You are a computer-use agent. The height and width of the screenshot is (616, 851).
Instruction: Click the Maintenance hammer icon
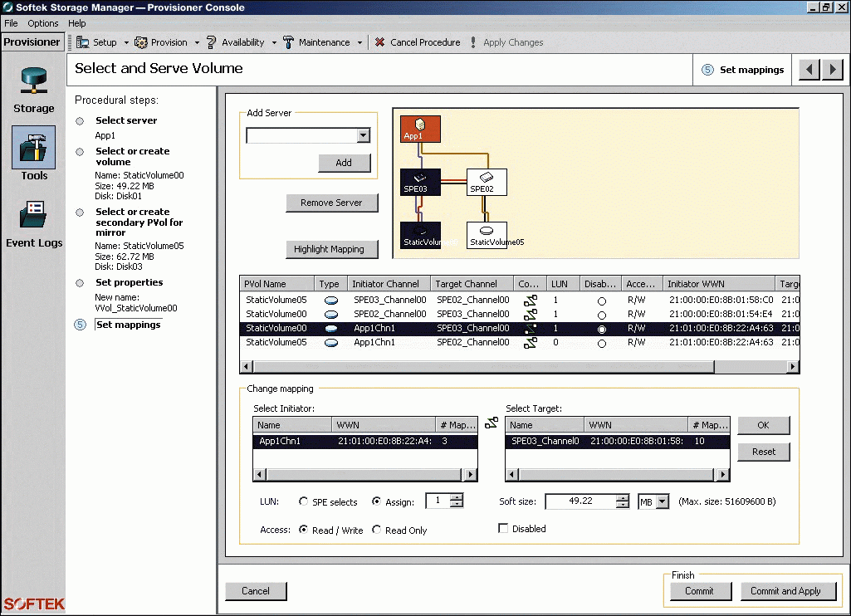click(x=288, y=42)
